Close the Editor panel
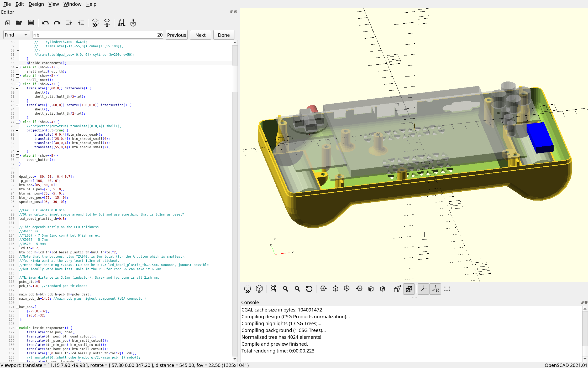Image resolution: width=588 pixels, height=368 pixels. pyautogui.click(x=236, y=12)
